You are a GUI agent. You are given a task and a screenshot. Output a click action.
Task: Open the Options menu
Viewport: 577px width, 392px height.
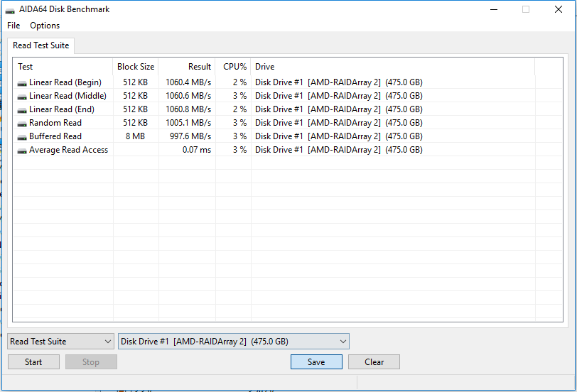click(45, 26)
